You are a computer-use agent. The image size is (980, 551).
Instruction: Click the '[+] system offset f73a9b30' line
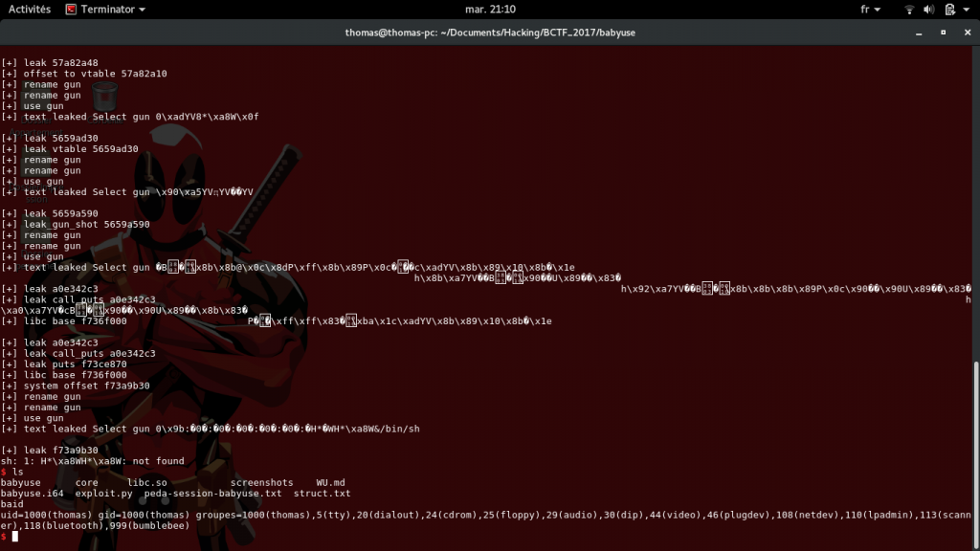(x=75, y=386)
